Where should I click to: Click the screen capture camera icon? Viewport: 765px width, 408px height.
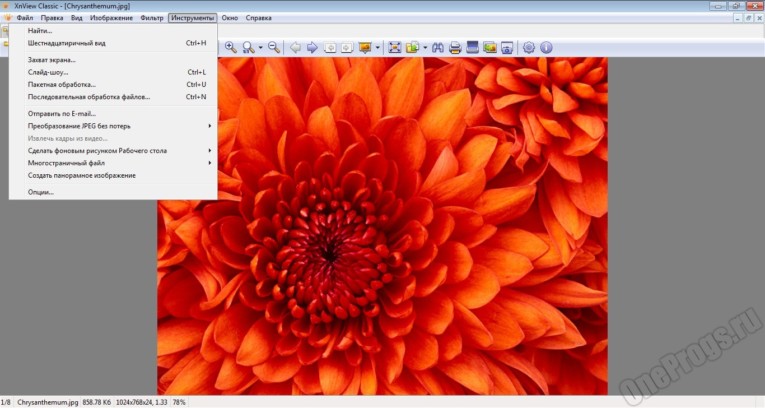[507, 47]
